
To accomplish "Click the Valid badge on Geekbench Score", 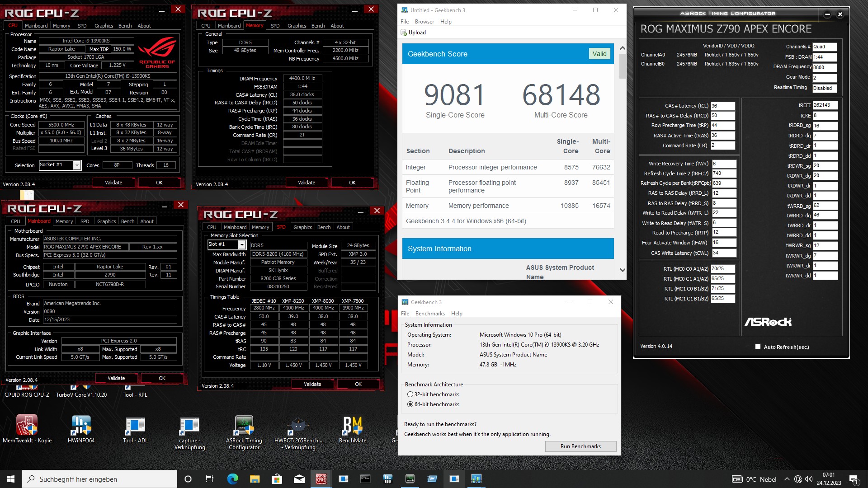I will tap(599, 54).
